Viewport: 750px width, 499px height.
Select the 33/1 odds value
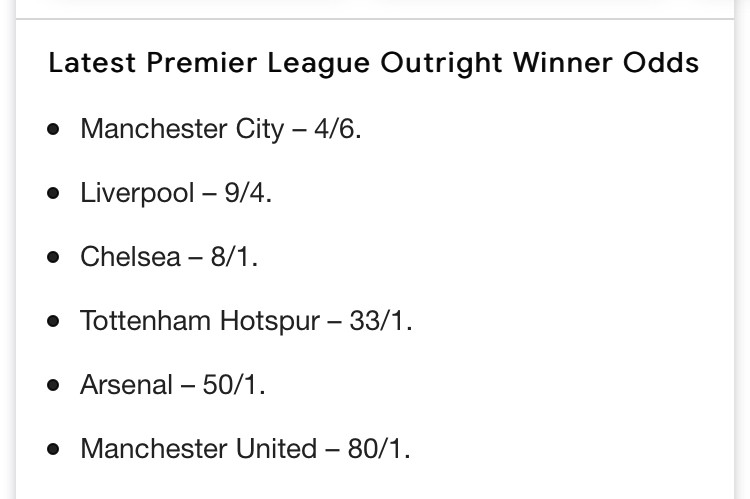(x=378, y=321)
